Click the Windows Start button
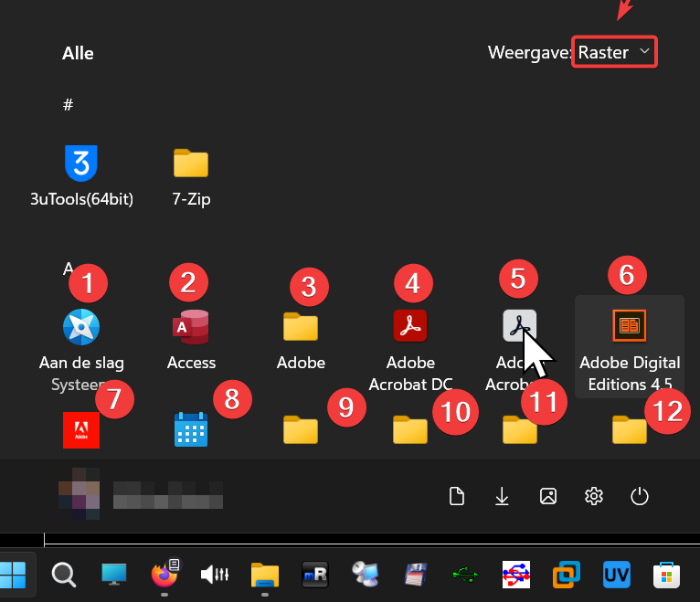 tap(13, 575)
